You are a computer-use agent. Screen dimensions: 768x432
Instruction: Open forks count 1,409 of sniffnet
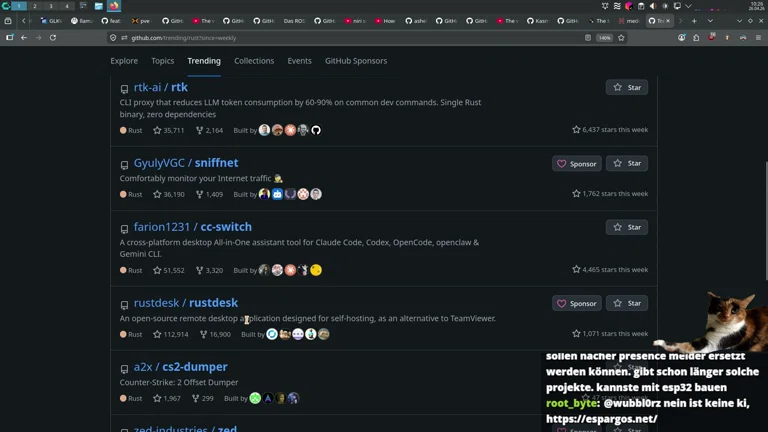[209, 194]
